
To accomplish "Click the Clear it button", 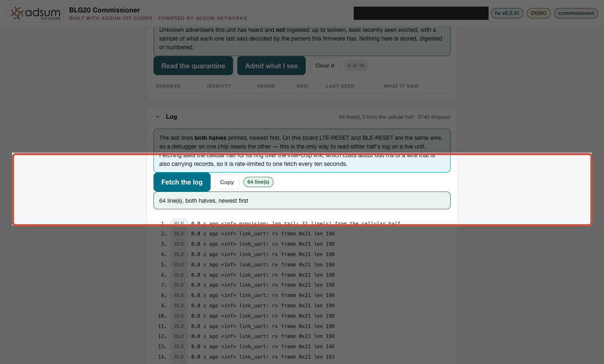I will [325, 65].
